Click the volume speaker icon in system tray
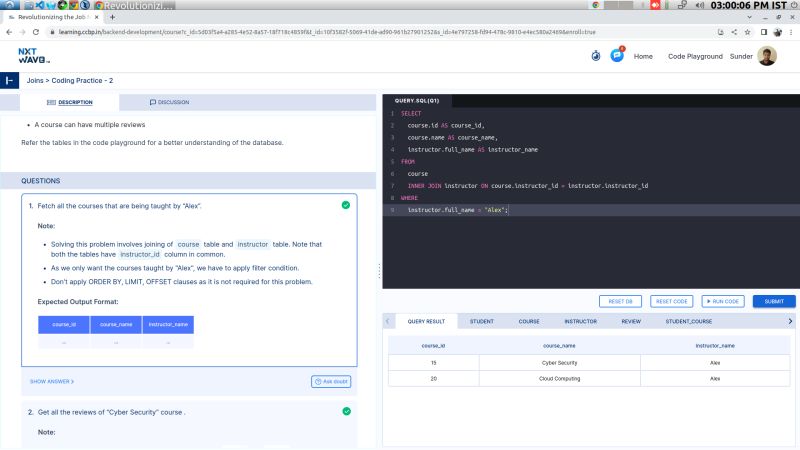800x450 pixels. point(699,5)
